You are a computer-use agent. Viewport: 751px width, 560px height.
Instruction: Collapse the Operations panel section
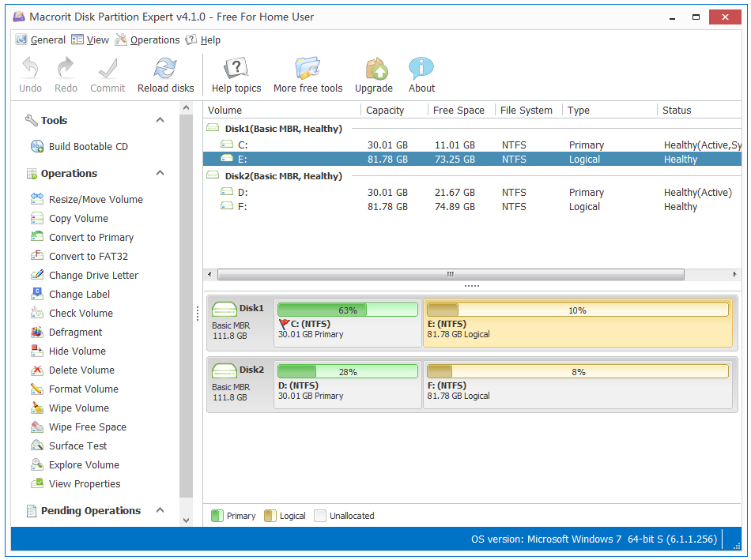pos(160,174)
